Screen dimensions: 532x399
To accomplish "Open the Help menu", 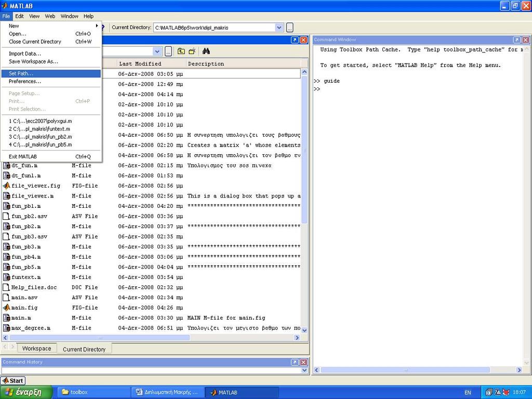I will [88, 16].
